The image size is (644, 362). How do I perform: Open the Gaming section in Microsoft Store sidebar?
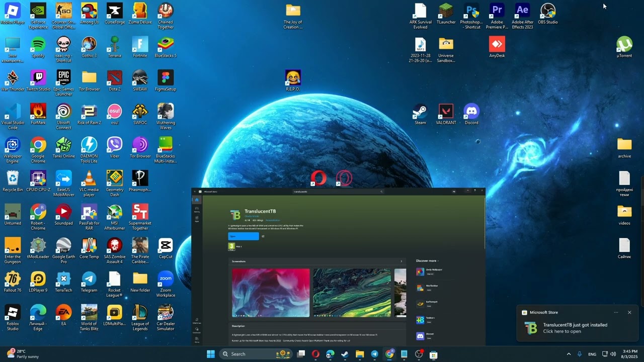[197, 209]
